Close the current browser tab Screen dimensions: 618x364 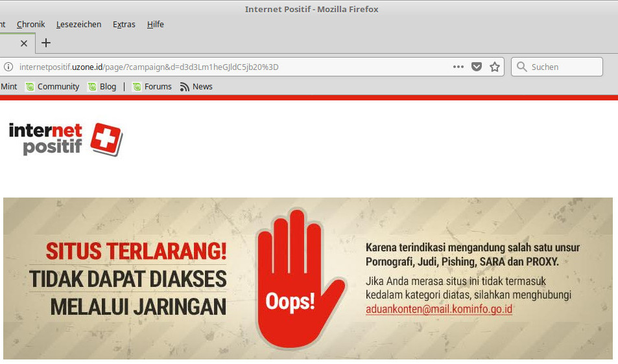(x=23, y=43)
